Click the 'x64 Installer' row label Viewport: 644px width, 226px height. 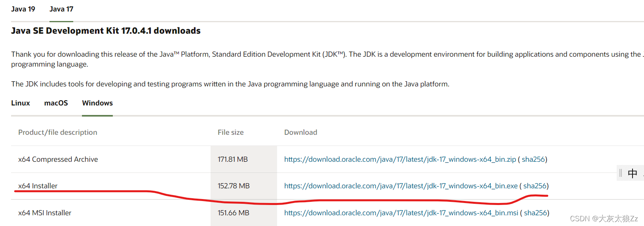pyautogui.click(x=38, y=186)
